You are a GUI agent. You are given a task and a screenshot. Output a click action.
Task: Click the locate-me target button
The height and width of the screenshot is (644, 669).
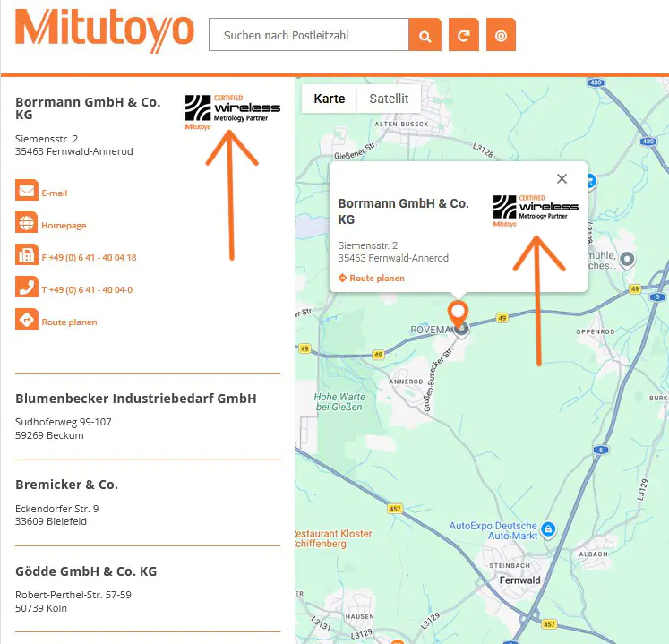[x=501, y=35]
